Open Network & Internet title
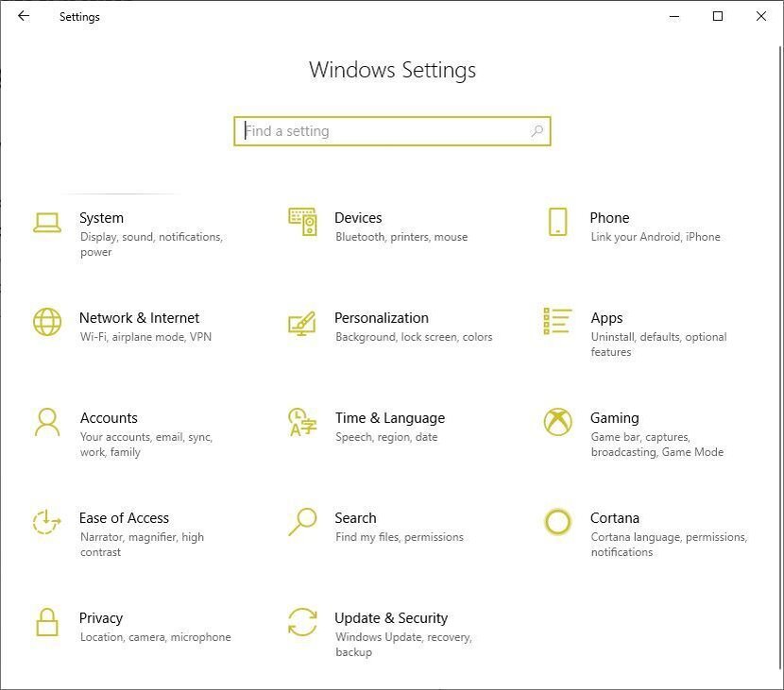 click(139, 318)
